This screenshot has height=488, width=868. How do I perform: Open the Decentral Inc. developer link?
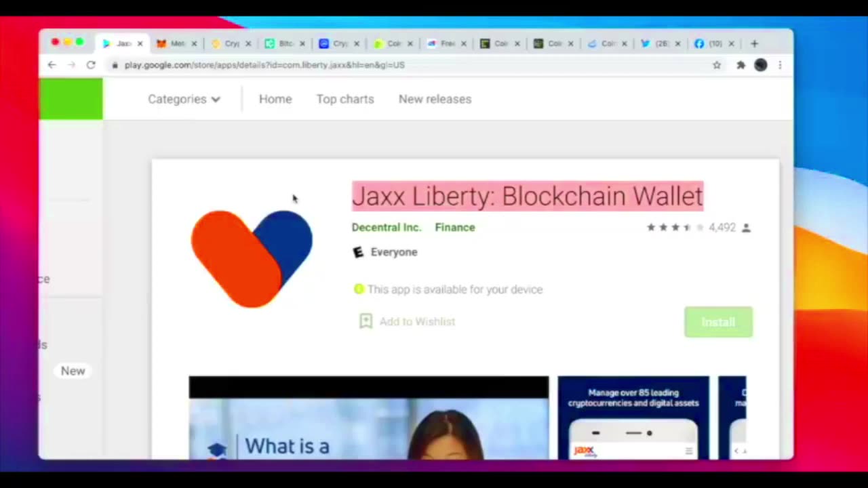pyautogui.click(x=386, y=228)
